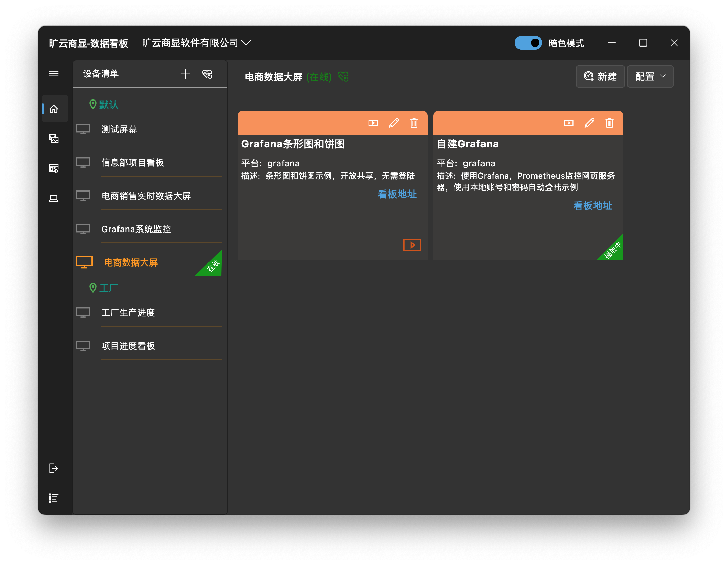Play the 自建Grafana card from header

tap(569, 123)
